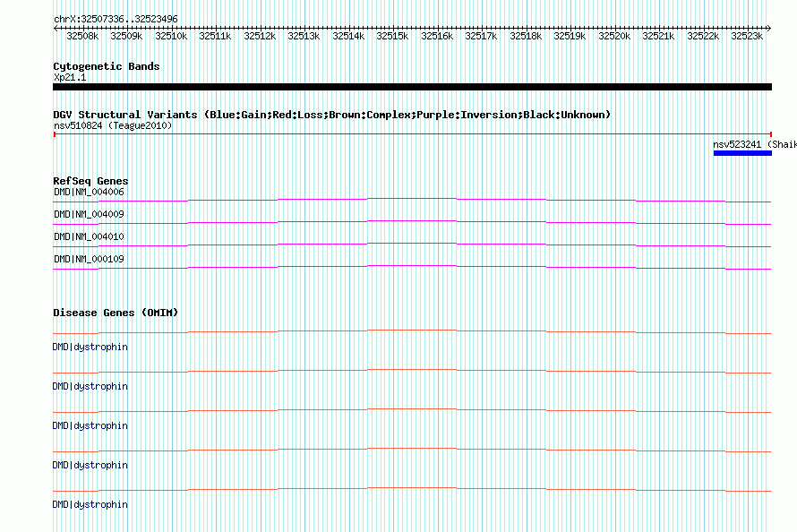Click the 32513k ruler tick label
Viewport: 797px width, 532px height.
coord(304,37)
